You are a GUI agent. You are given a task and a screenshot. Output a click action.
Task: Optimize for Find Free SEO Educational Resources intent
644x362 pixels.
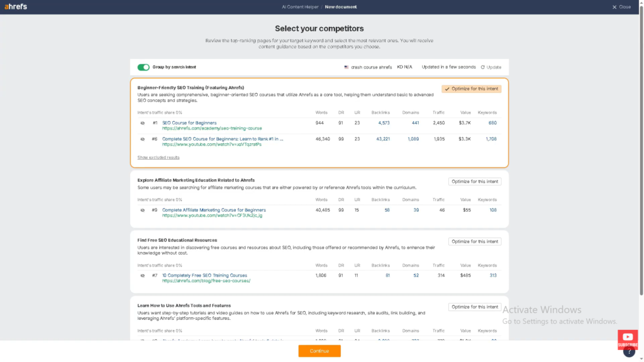[x=475, y=241]
